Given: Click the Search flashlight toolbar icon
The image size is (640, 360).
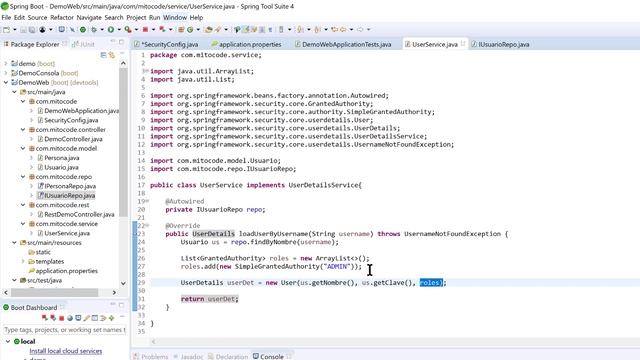Looking at the screenshot, I should click(x=218, y=29).
